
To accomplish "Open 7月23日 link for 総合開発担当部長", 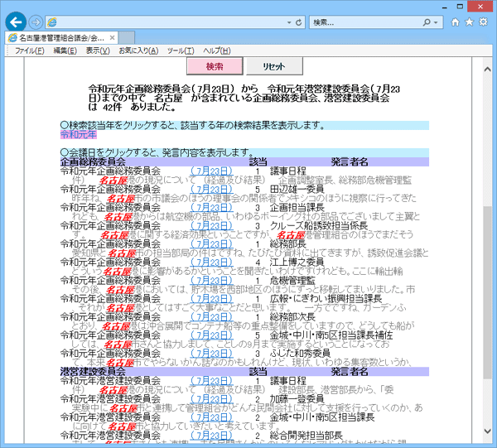I will coord(212,436).
